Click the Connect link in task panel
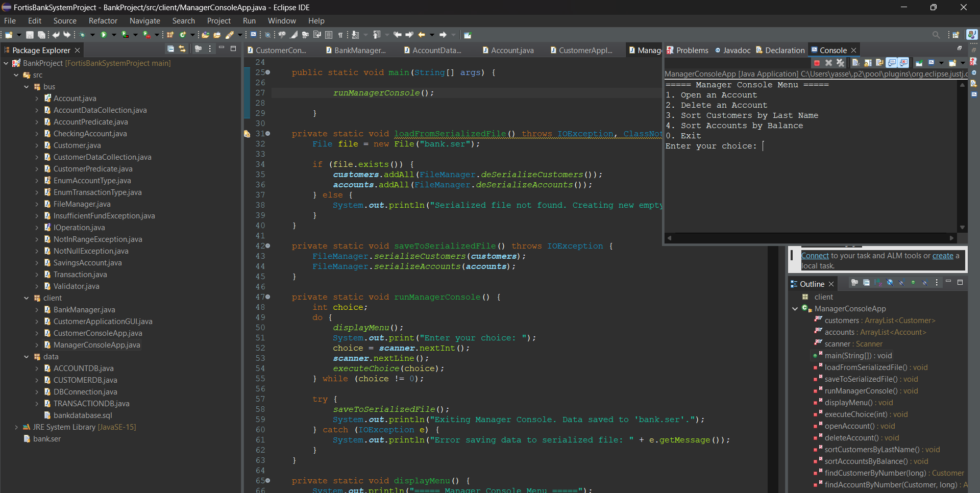980x493 pixels. [x=815, y=256]
